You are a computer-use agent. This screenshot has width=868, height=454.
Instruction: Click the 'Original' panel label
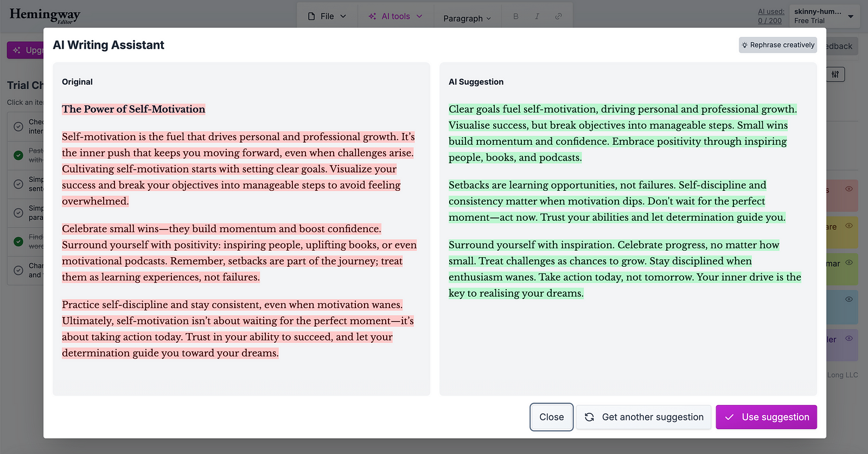(77, 82)
